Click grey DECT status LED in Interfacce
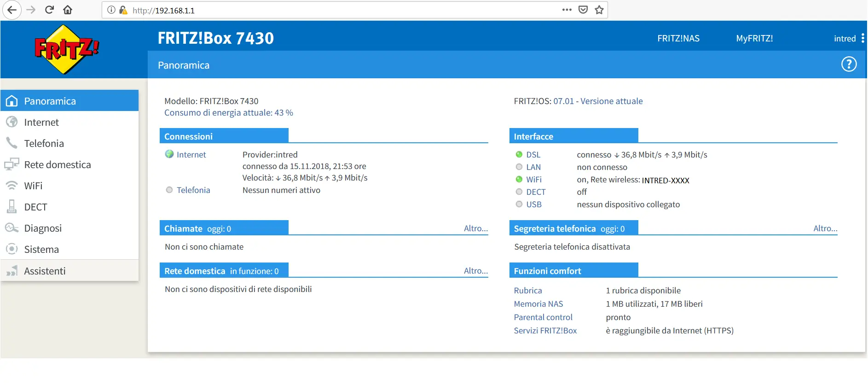This screenshot has width=868, height=391. pos(519,192)
